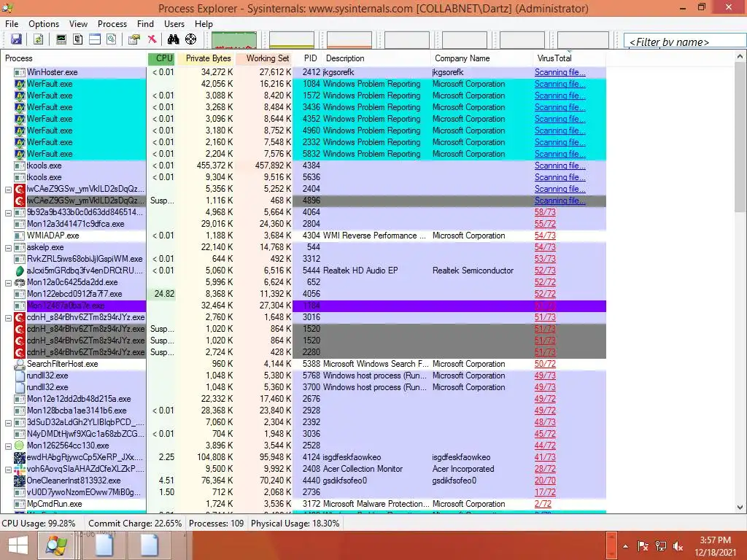This screenshot has height=560, width=747.
Task: Click the WinHoster.exe process icon
Action: (20, 72)
